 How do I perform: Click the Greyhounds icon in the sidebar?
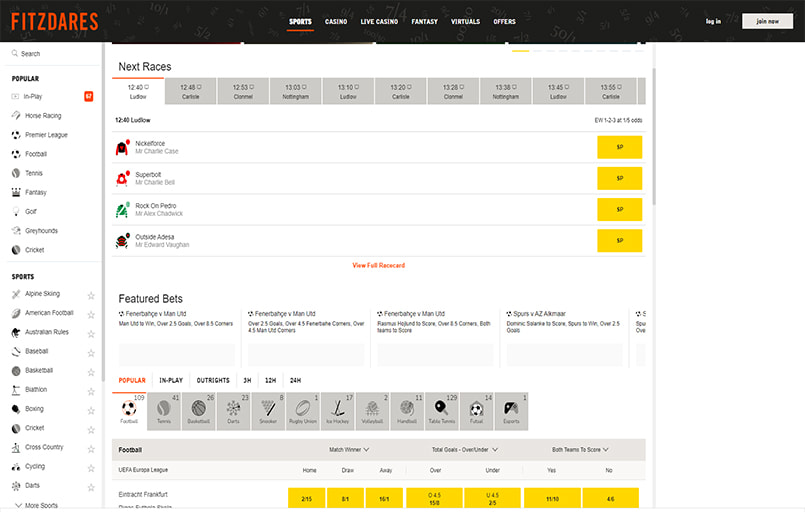click(x=15, y=231)
